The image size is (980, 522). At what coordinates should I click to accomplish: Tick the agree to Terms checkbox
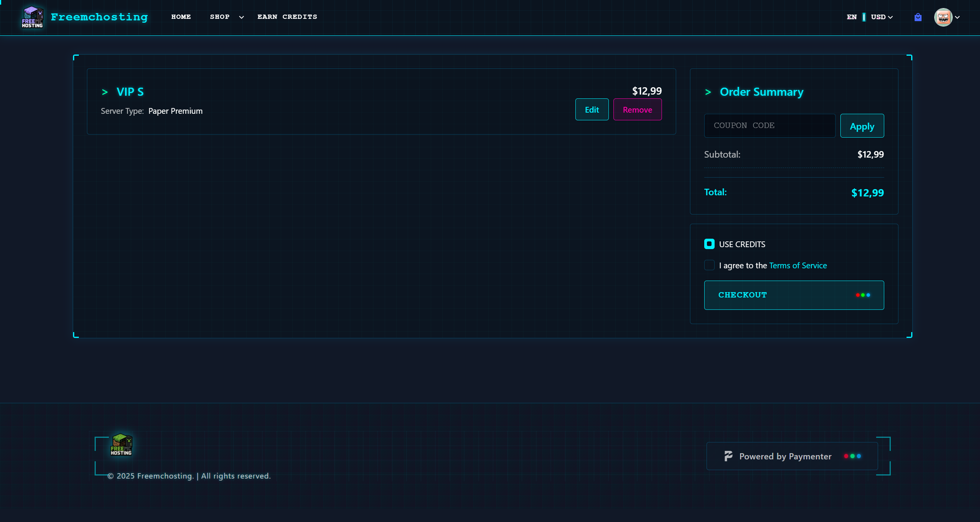(x=709, y=265)
